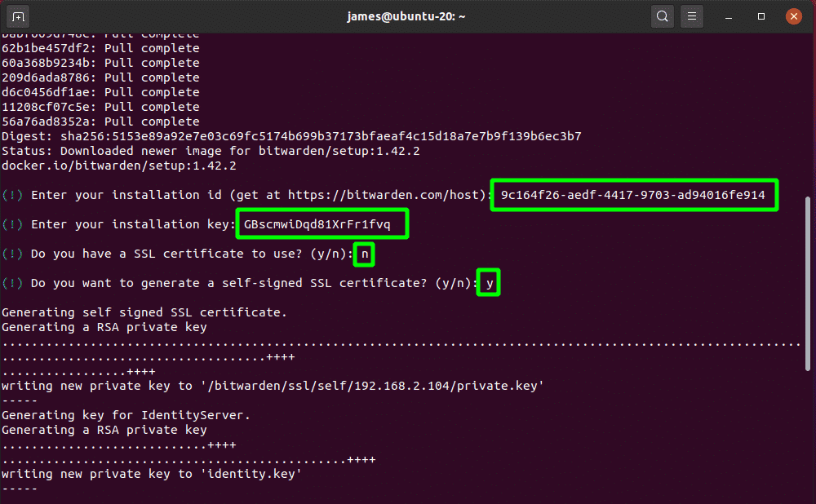
Task: Click the terminal vertical scrollbar
Action: pyautogui.click(x=808, y=284)
